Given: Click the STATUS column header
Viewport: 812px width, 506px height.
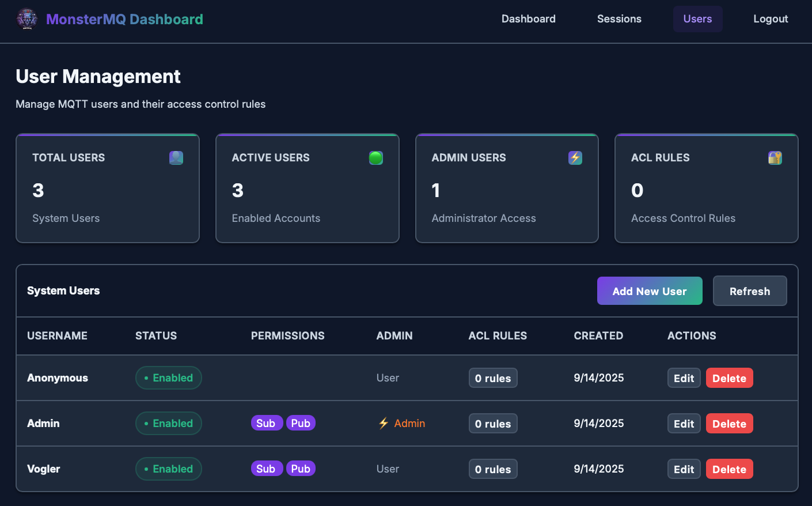Looking at the screenshot, I should click(x=156, y=336).
